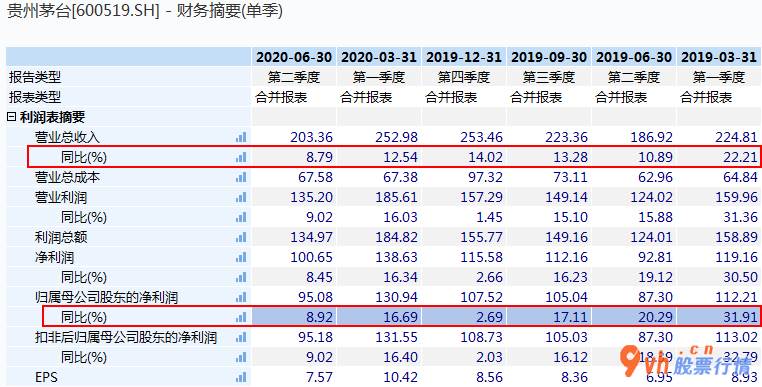Select the 131.55 cell

tap(379, 337)
